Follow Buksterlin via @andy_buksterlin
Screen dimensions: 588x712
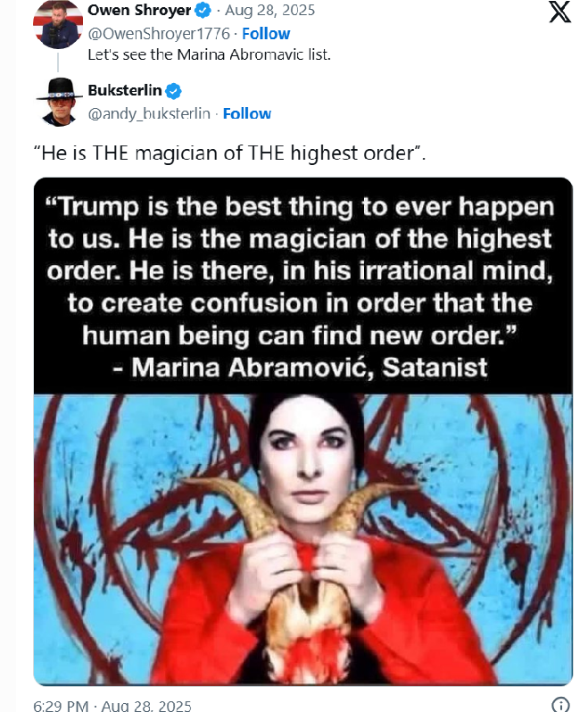click(246, 113)
